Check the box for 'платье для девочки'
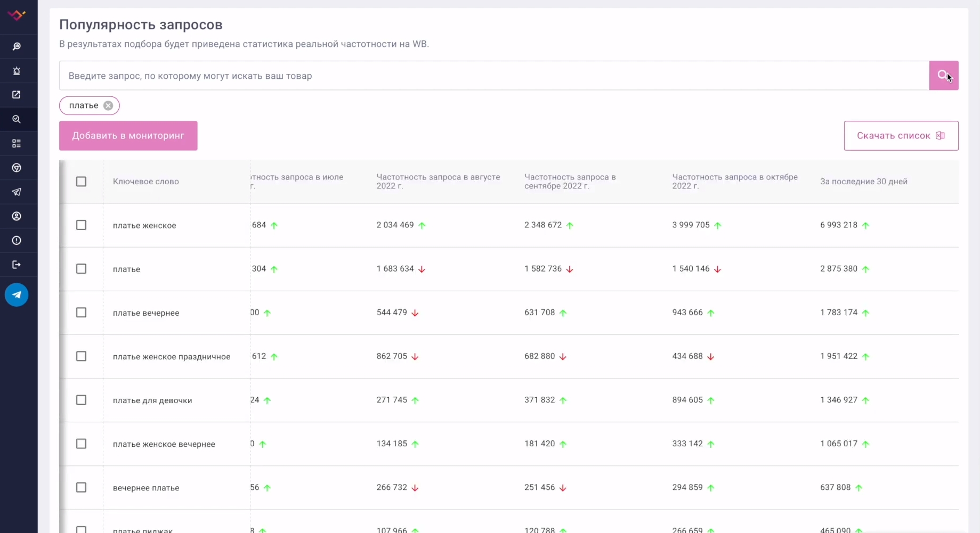This screenshot has height=533, width=980. pyautogui.click(x=81, y=400)
